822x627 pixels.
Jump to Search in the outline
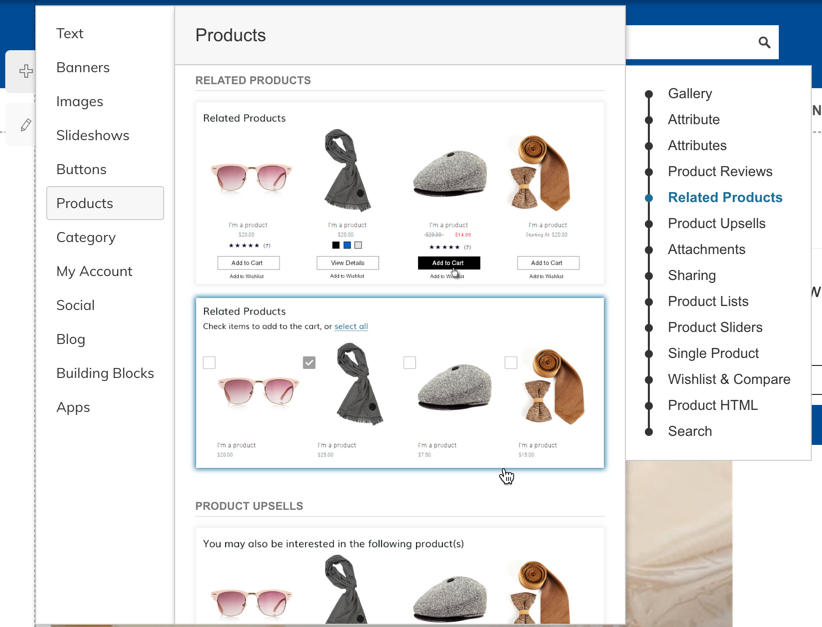[690, 431]
